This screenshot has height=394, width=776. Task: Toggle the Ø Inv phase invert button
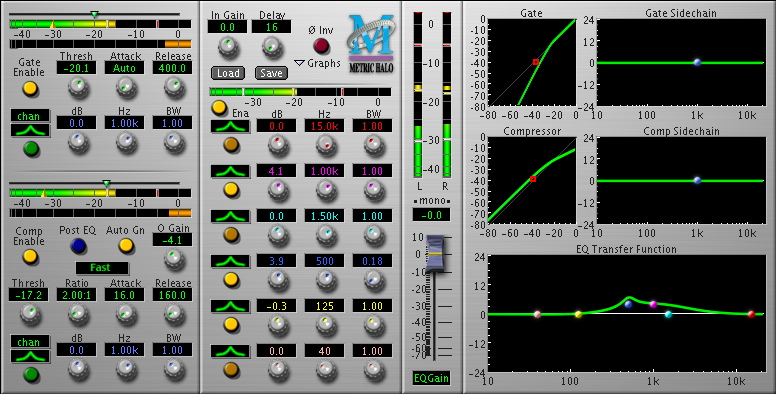[x=321, y=46]
